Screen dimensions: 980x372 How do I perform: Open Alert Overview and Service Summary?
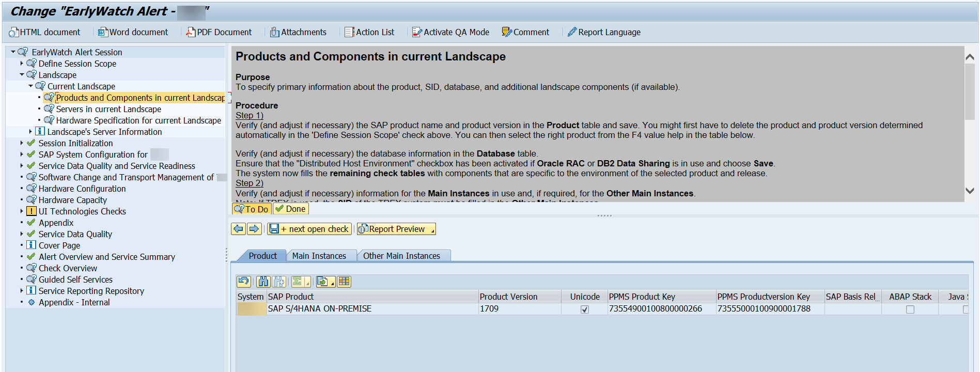pyautogui.click(x=107, y=257)
